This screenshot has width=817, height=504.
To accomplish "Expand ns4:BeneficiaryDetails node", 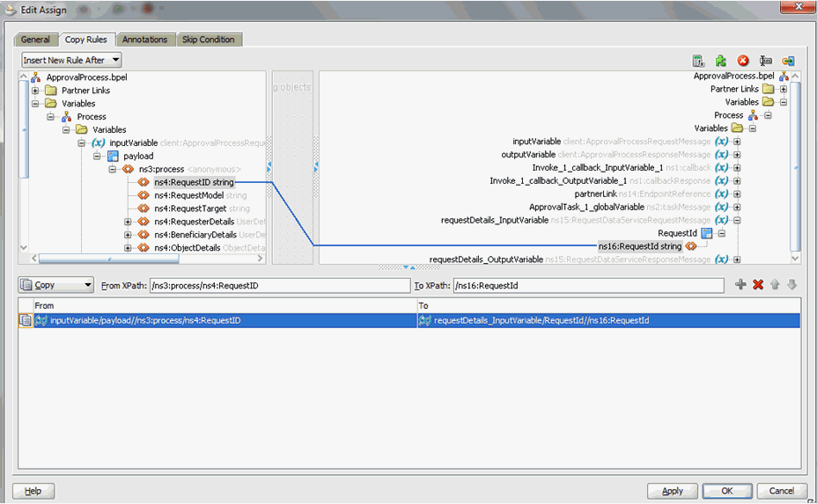I will pos(128,235).
